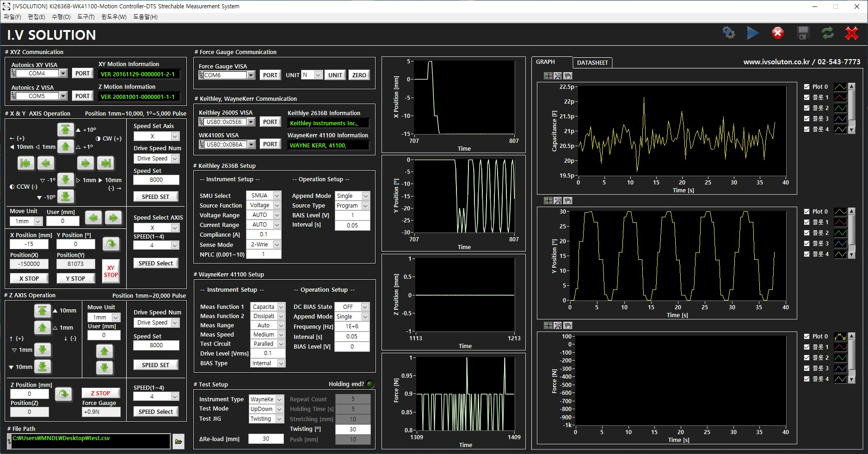Click the zoom tool on Capacitance graph
Screen dimensions: 868x454
click(558, 76)
